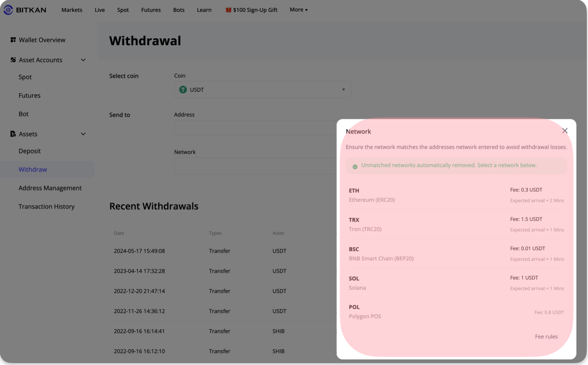Open the Fee rules link
The height and width of the screenshot is (365, 588).
coord(546,336)
